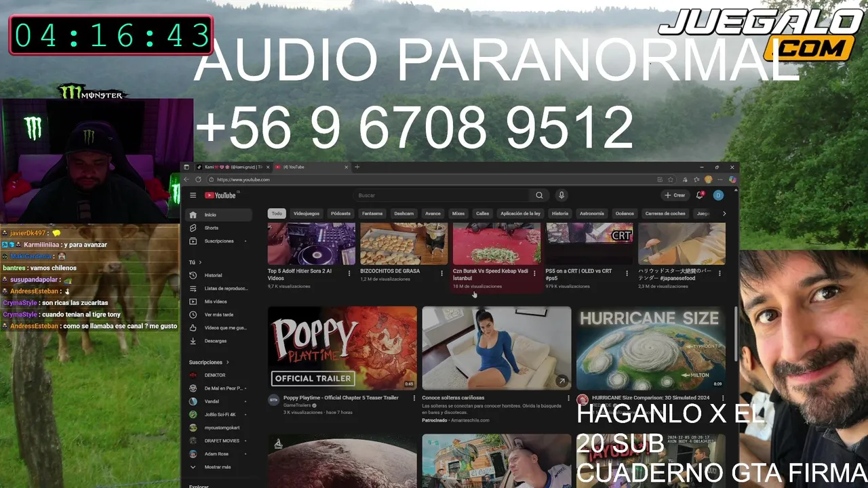Open Ver más tarde in sidebar
Screen dimensions: 868x488
tap(218, 314)
